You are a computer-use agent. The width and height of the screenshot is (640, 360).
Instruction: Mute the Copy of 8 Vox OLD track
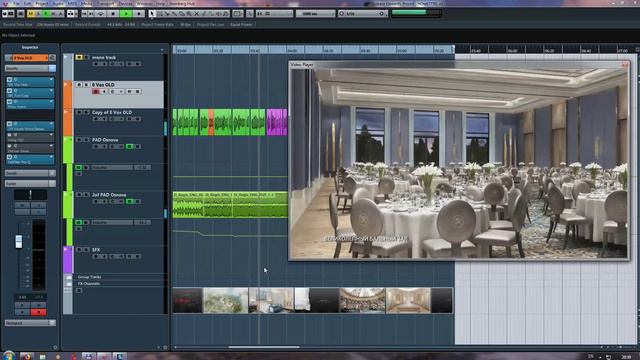pos(79,112)
